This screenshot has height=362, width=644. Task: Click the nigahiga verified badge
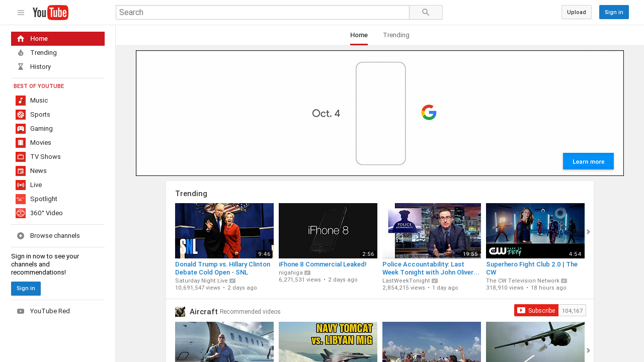[307, 273]
